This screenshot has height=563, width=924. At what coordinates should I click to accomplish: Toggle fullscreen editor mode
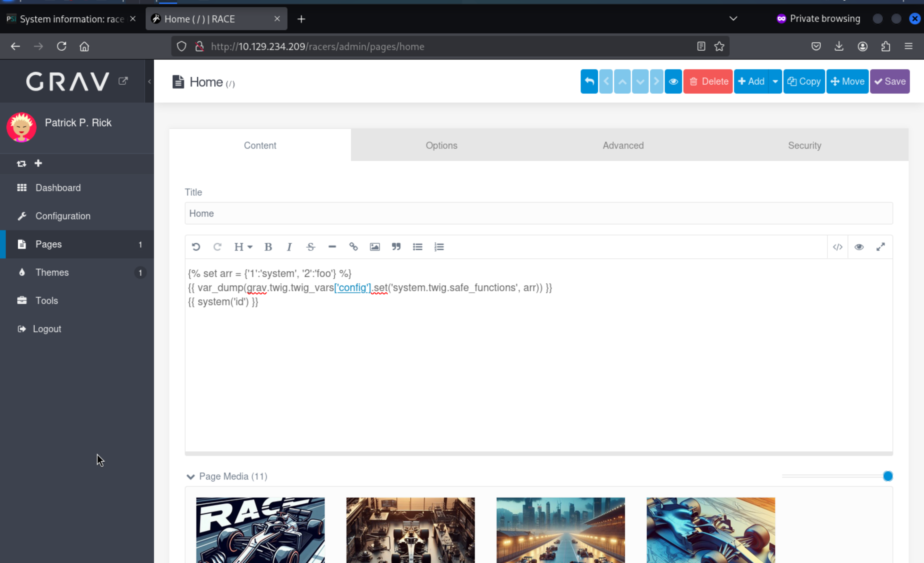tap(880, 247)
